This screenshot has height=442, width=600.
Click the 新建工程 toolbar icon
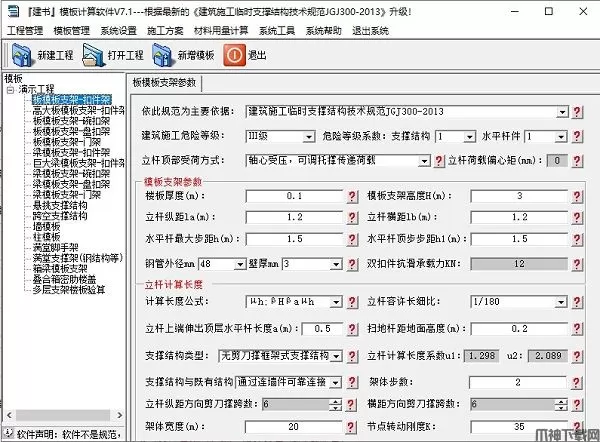pos(22,55)
